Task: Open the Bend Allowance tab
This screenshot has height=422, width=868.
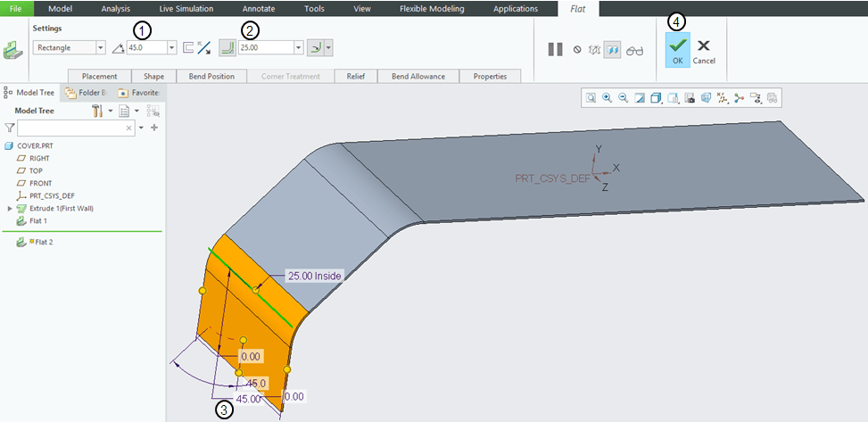Action: pyautogui.click(x=417, y=77)
